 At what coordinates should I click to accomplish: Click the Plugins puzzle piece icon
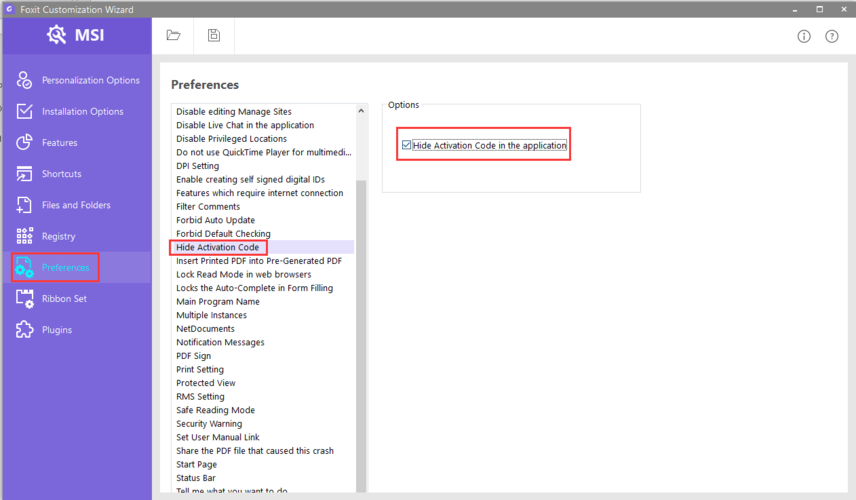pyautogui.click(x=25, y=330)
